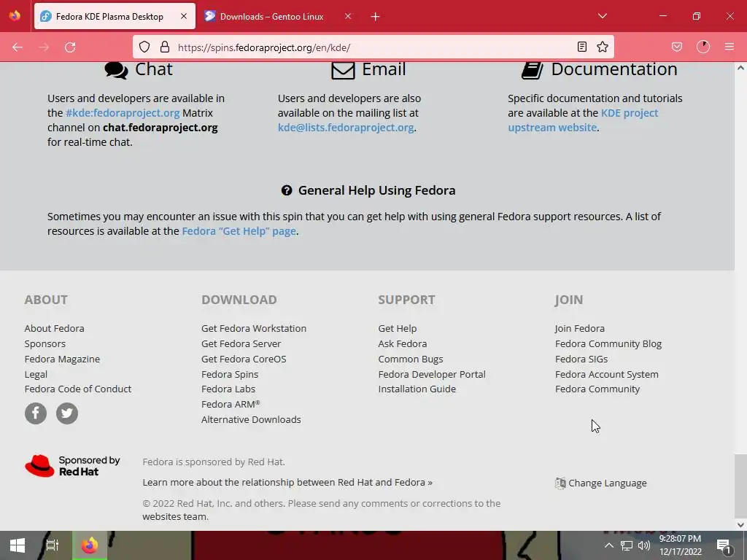Open Common Bugs link

coord(411,359)
